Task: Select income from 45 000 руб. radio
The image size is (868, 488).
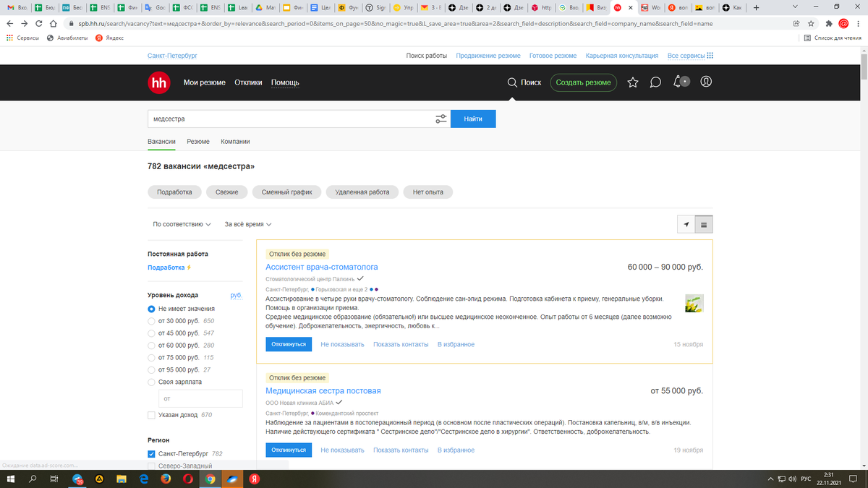Action: (151, 333)
